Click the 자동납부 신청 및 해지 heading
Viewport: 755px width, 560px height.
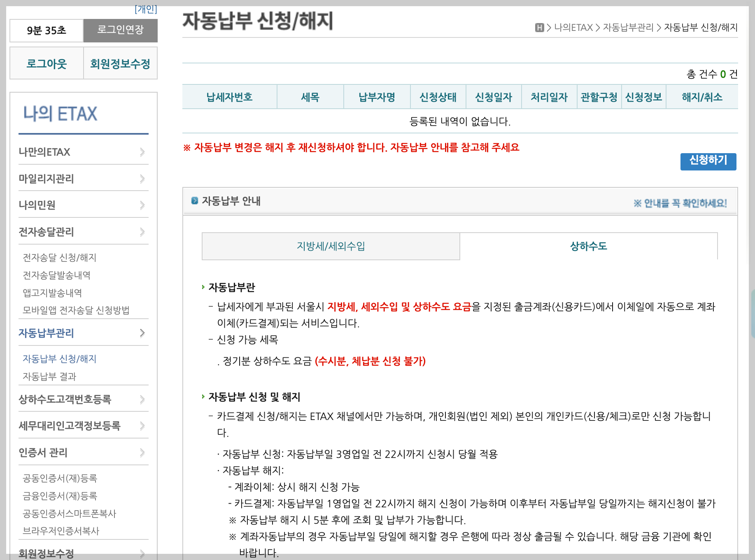[254, 397]
